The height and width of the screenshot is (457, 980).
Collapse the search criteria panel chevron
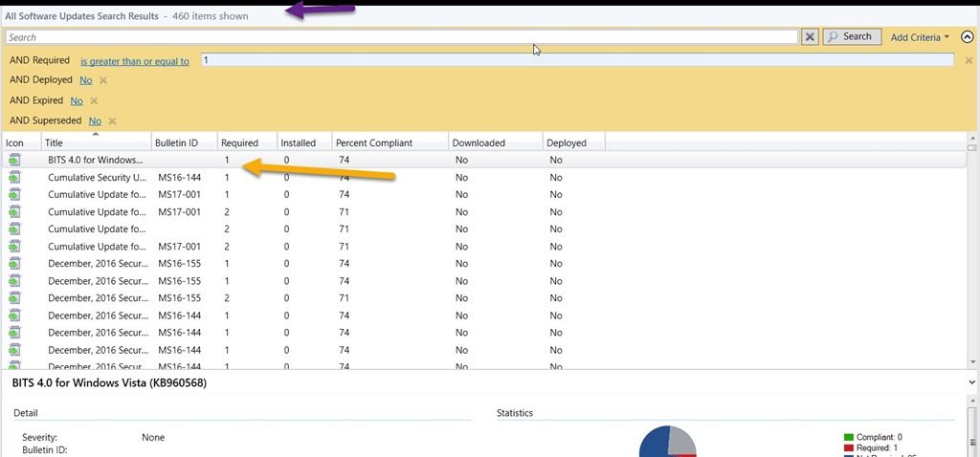(x=968, y=37)
